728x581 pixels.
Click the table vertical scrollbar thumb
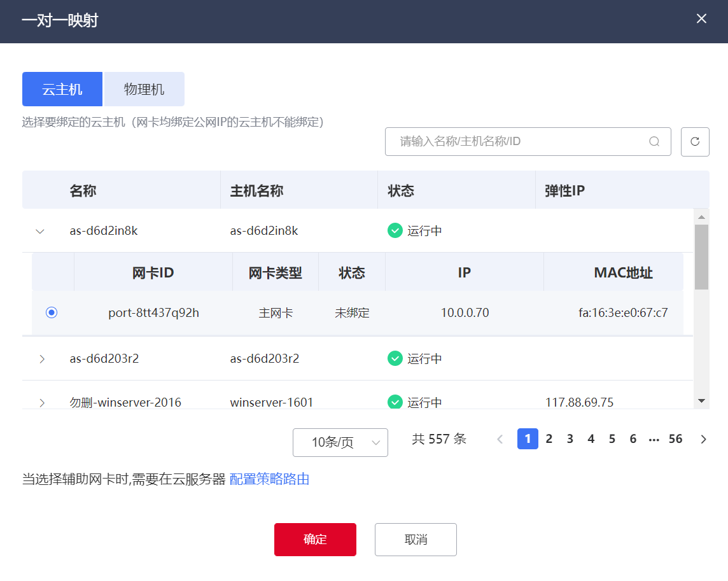pyautogui.click(x=701, y=256)
